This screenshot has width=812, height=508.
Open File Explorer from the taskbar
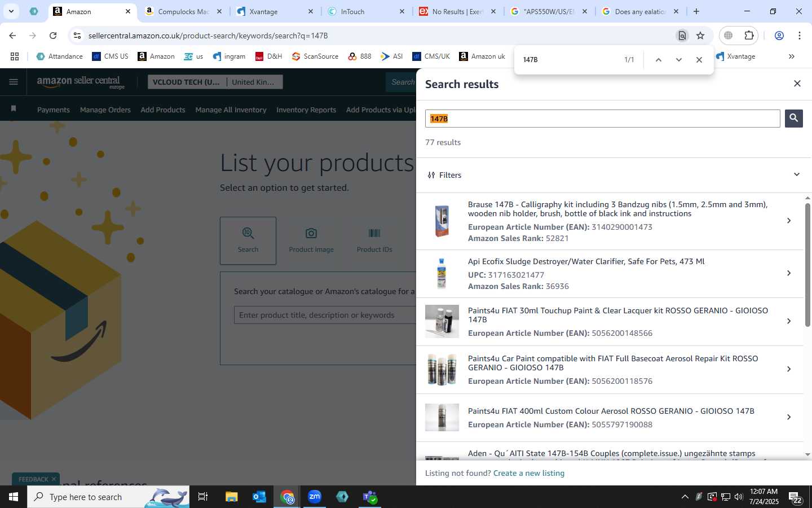pos(232,497)
